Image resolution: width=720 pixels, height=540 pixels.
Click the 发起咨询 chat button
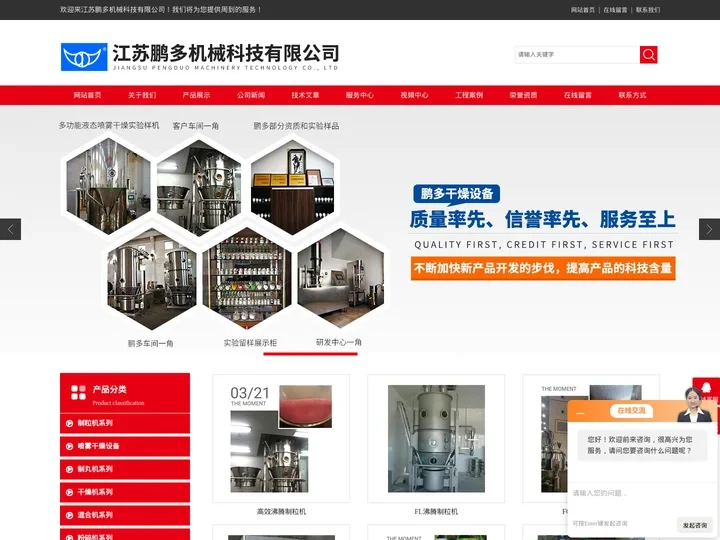695,525
